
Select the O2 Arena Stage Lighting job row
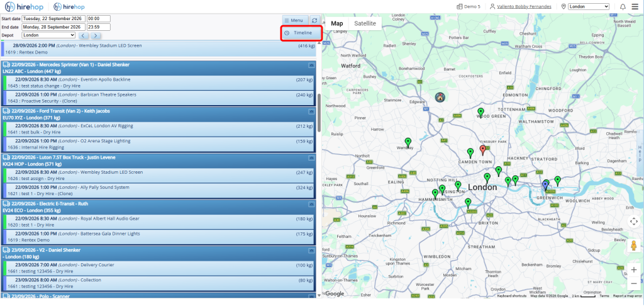click(158, 144)
